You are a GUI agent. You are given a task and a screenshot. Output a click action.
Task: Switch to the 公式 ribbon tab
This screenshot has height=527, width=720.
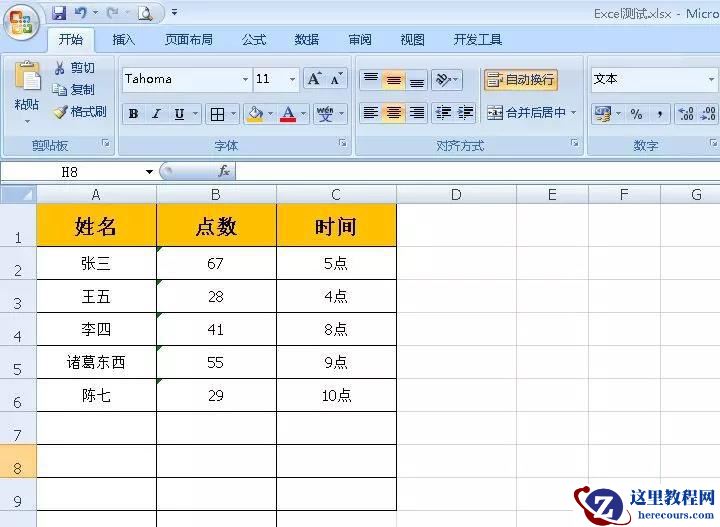[254, 40]
